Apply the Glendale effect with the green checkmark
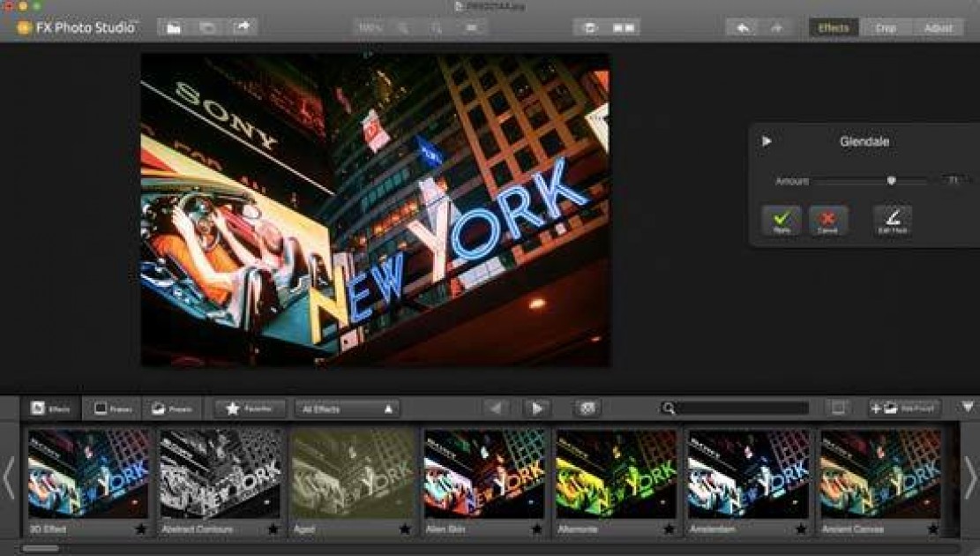 780,220
